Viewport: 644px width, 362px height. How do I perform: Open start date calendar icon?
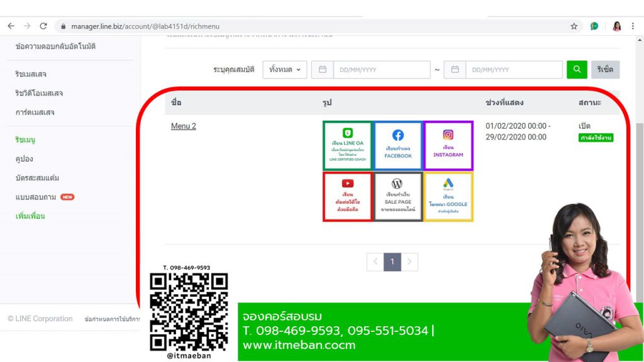pyautogui.click(x=322, y=70)
